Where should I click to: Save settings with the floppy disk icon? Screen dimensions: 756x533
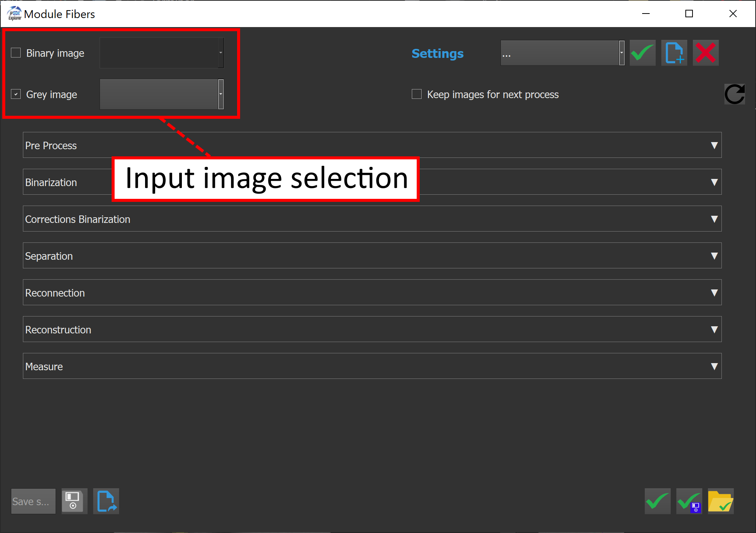(x=74, y=501)
